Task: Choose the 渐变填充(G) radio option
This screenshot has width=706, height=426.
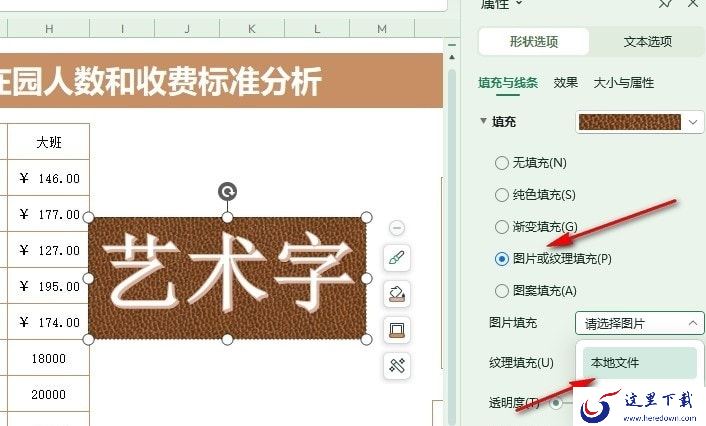Action: click(502, 227)
